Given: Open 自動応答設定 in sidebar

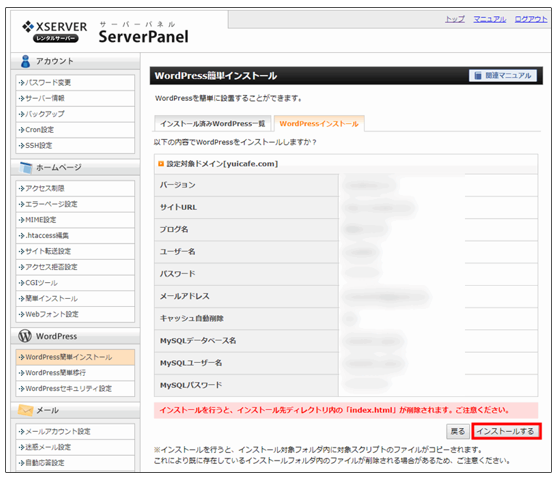Looking at the screenshot, I should click(75, 463).
